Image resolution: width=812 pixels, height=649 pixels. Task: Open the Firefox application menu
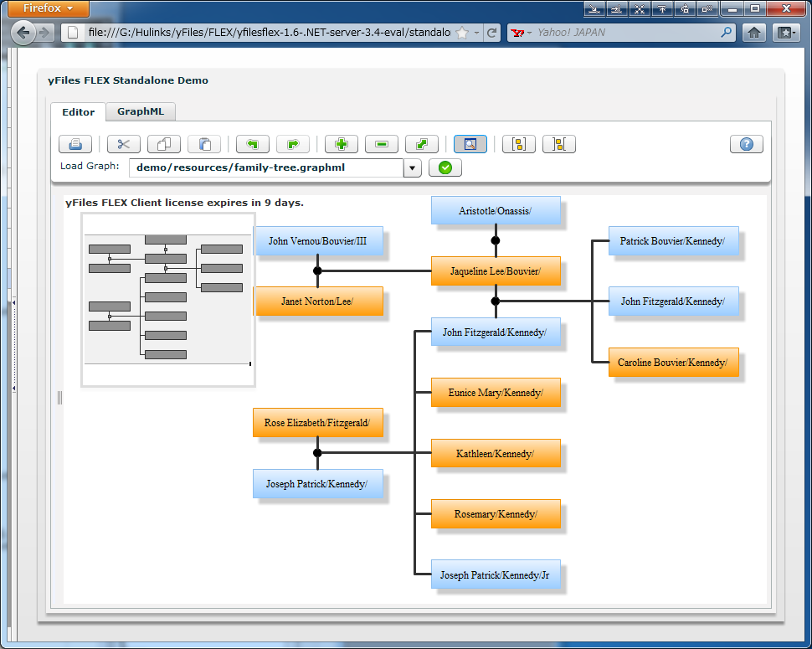pos(49,8)
